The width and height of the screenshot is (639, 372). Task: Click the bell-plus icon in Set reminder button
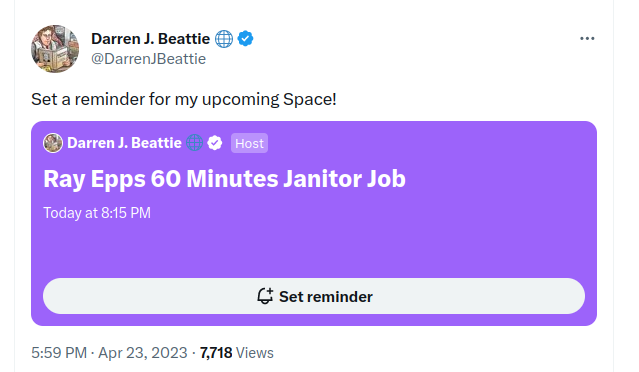coord(265,296)
